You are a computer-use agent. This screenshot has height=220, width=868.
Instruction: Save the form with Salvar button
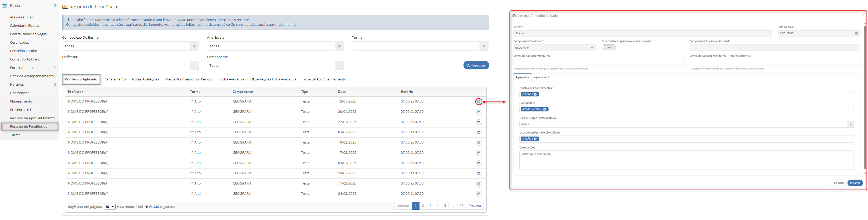click(x=855, y=183)
